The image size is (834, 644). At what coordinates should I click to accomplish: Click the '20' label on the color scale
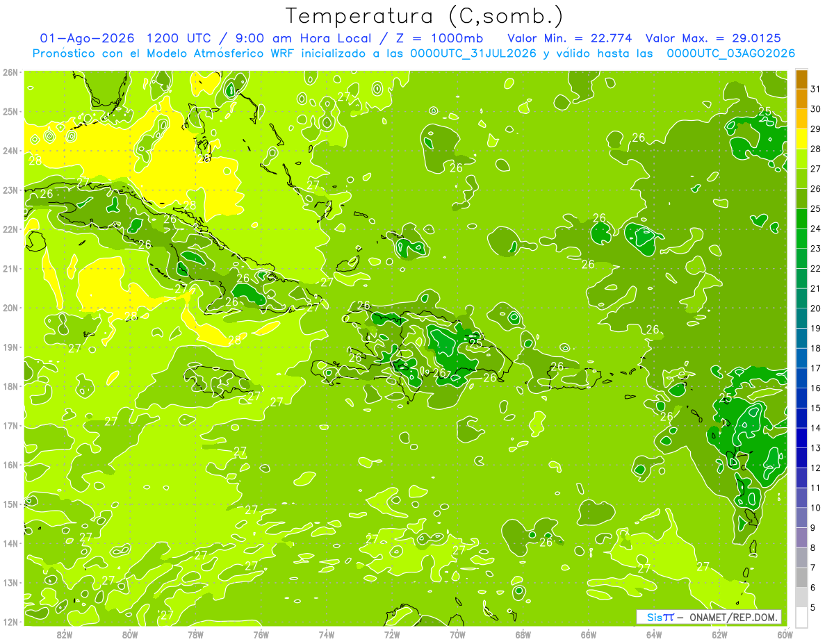coord(816,308)
